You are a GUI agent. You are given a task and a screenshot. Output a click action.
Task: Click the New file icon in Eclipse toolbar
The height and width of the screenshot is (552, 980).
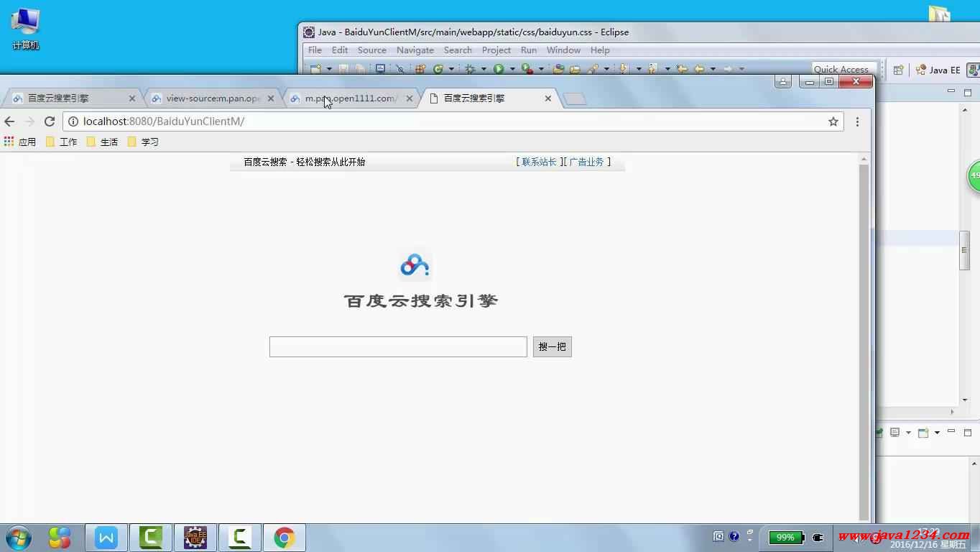click(315, 69)
